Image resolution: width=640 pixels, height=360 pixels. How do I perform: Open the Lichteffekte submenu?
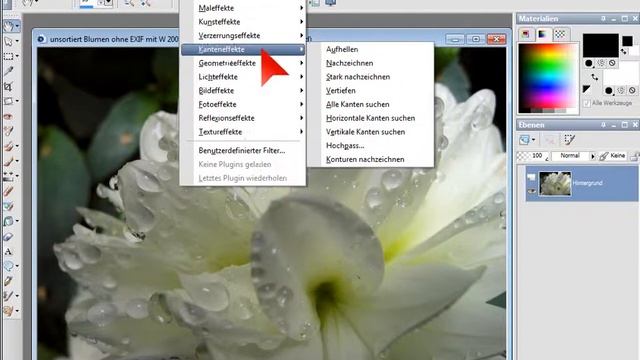click(243, 77)
